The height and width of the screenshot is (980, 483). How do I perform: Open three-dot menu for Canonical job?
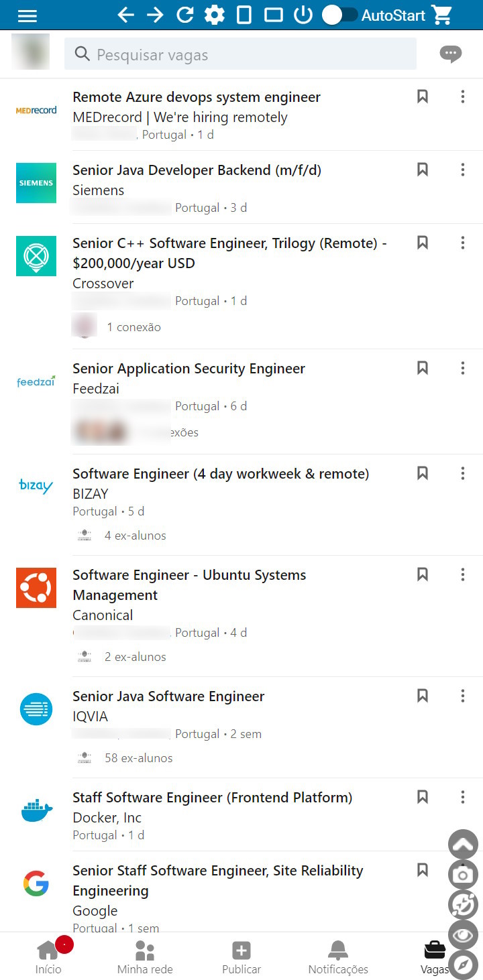[x=463, y=575]
